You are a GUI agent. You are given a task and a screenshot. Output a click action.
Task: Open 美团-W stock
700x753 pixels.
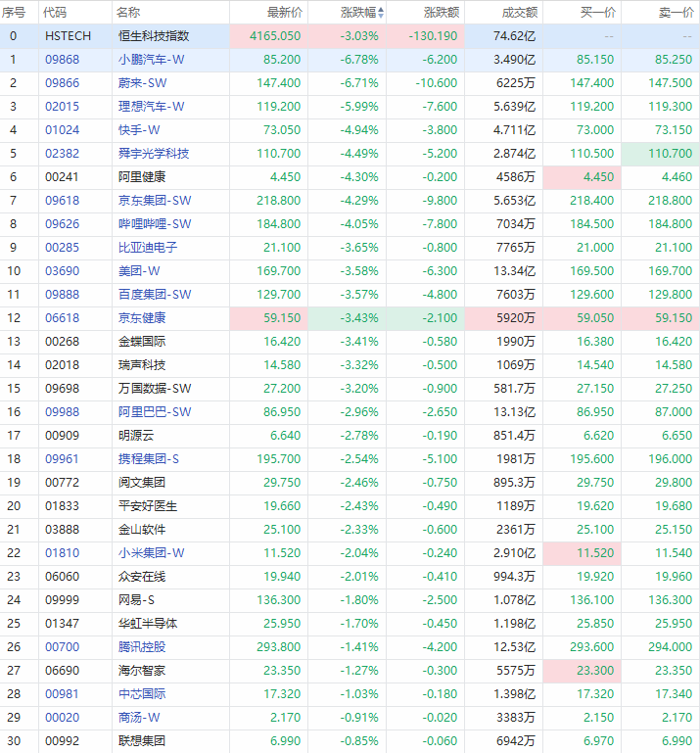point(139,271)
